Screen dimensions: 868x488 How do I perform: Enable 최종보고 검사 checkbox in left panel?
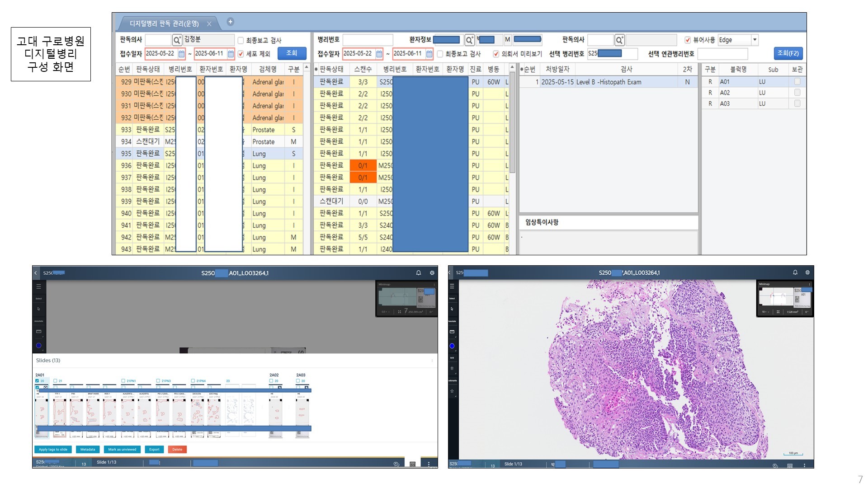point(241,40)
